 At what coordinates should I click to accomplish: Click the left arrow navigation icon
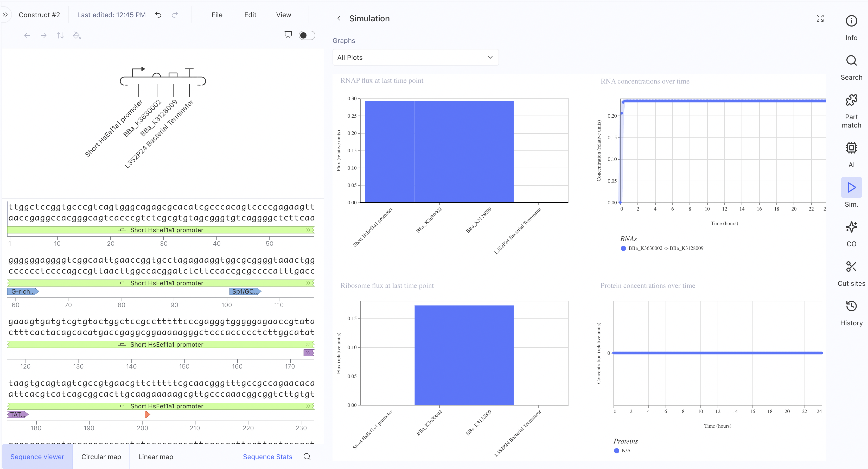(27, 35)
